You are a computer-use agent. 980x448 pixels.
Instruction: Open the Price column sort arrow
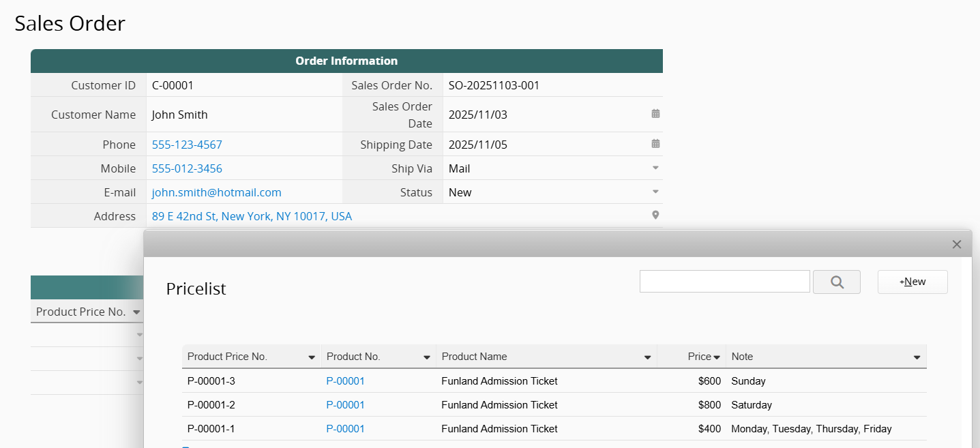(x=717, y=357)
